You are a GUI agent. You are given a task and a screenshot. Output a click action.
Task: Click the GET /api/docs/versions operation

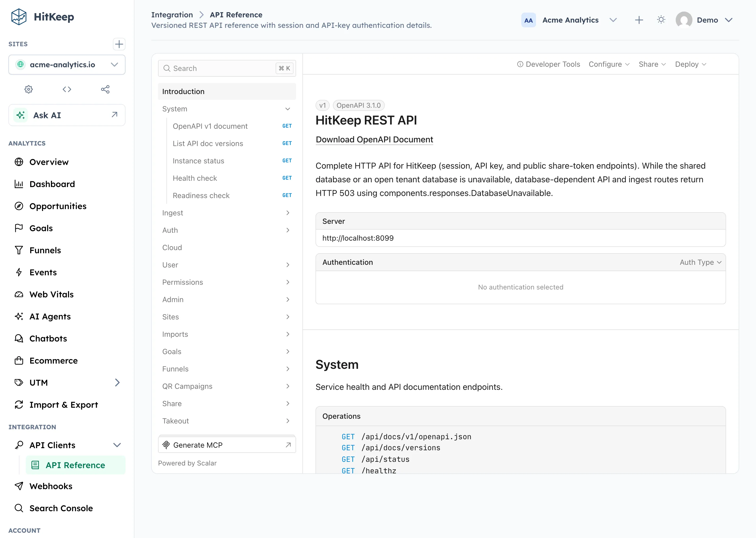pos(391,448)
